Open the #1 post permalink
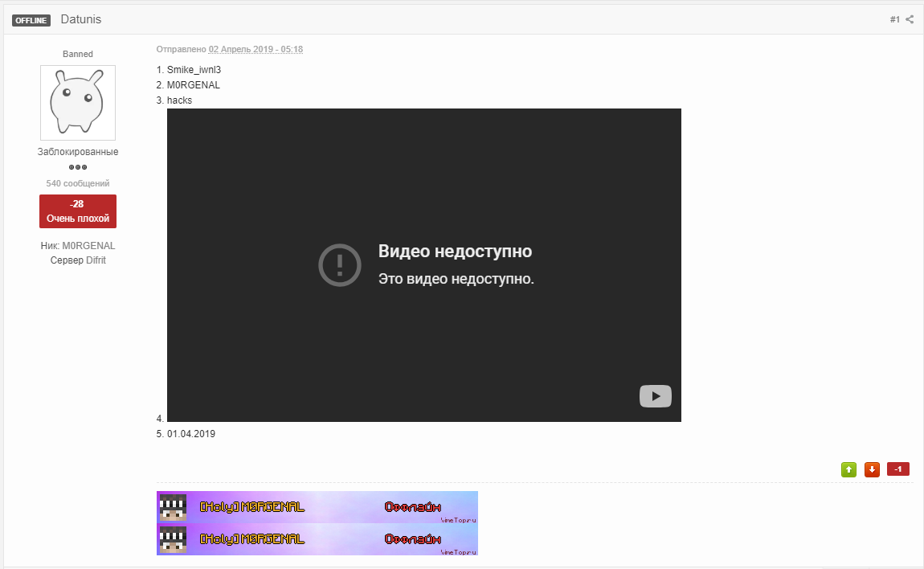This screenshot has height=569, width=924. (x=894, y=19)
